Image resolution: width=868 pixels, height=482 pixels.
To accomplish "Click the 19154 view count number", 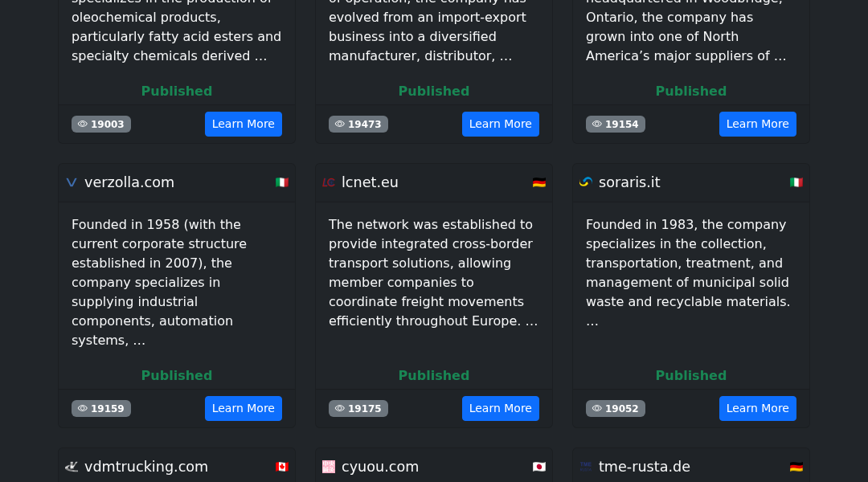I will (621, 124).
